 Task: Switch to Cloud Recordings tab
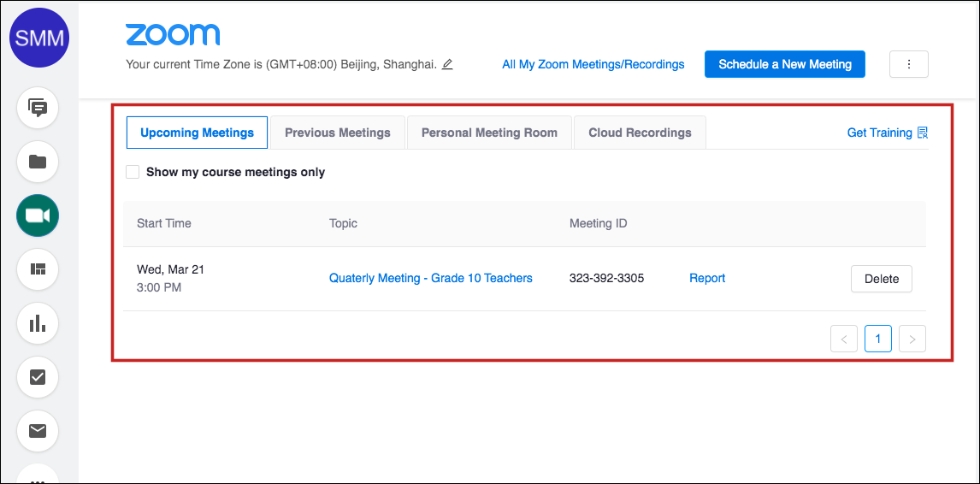pos(640,133)
